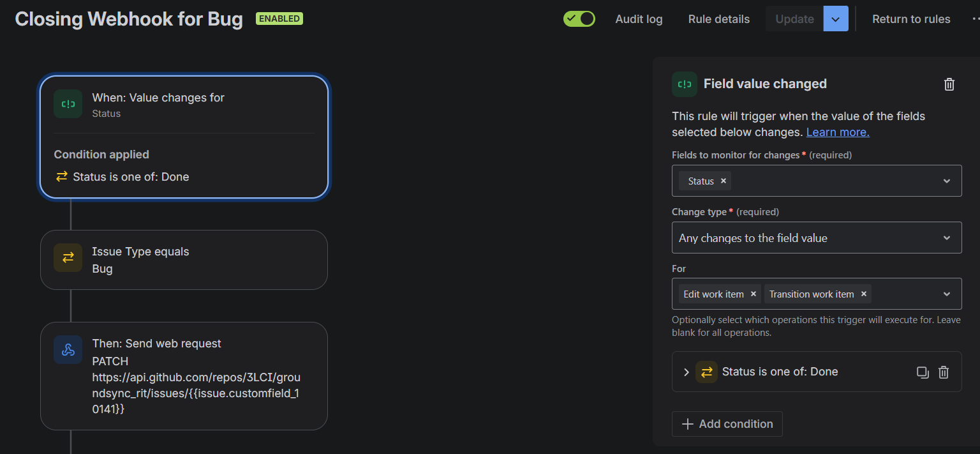Open Rule details
Screen dimensions: 980x454
(x=719, y=19)
